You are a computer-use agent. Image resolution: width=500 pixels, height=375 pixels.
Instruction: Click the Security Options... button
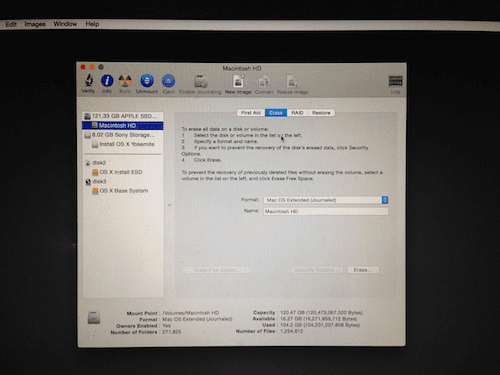(x=317, y=270)
